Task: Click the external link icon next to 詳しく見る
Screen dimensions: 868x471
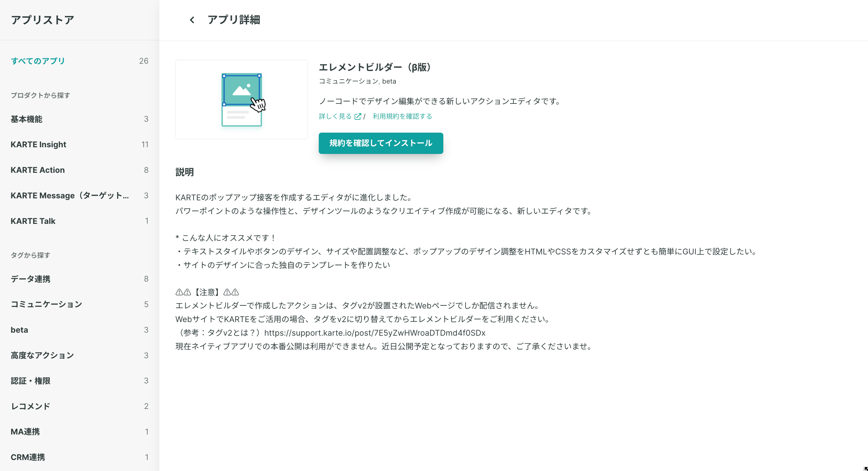Action: pyautogui.click(x=358, y=116)
